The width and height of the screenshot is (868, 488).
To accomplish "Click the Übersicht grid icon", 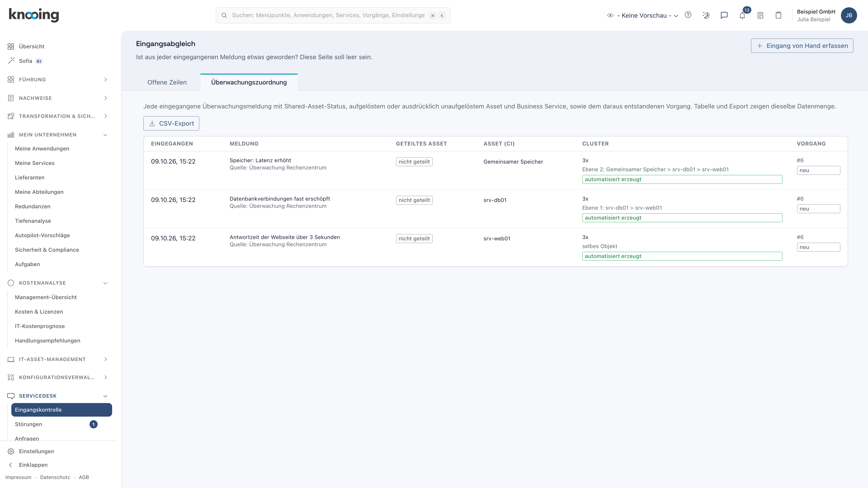I will tap(11, 47).
